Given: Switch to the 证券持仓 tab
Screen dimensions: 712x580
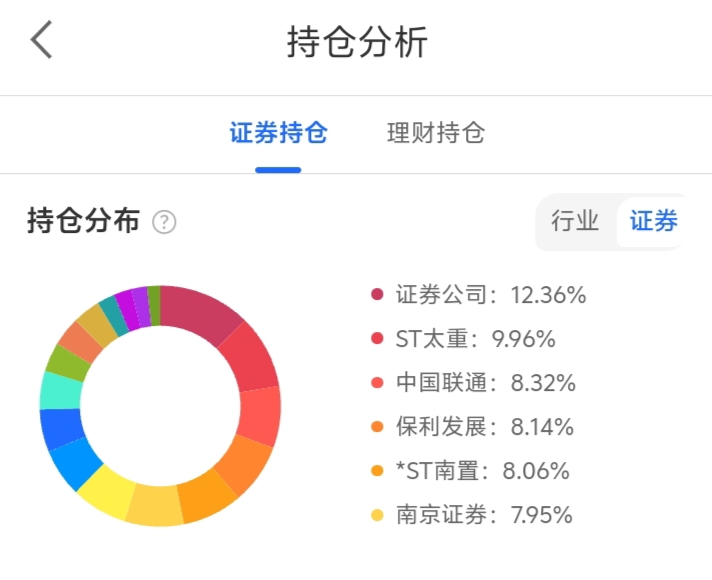Looking at the screenshot, I should (x=278, y=133).
